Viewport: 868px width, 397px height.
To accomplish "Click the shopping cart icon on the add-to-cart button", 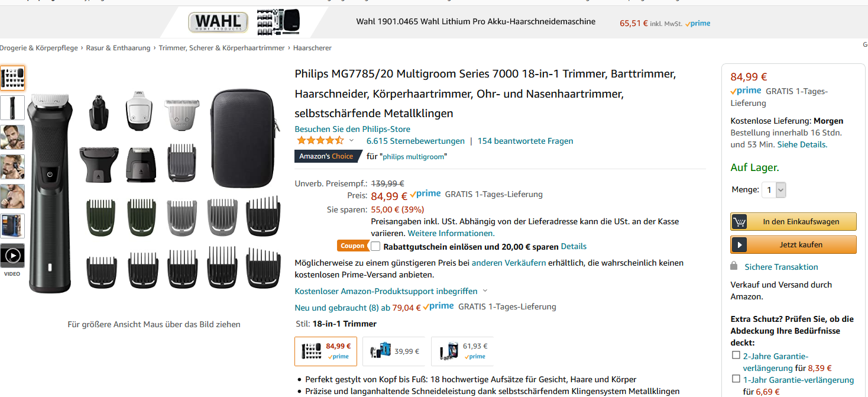I will pos(739,222).
